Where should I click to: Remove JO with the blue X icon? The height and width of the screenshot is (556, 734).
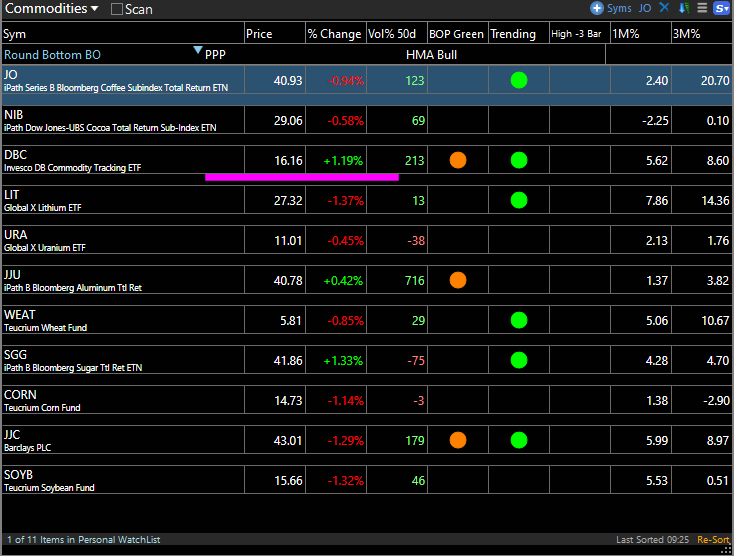point(664,7)
